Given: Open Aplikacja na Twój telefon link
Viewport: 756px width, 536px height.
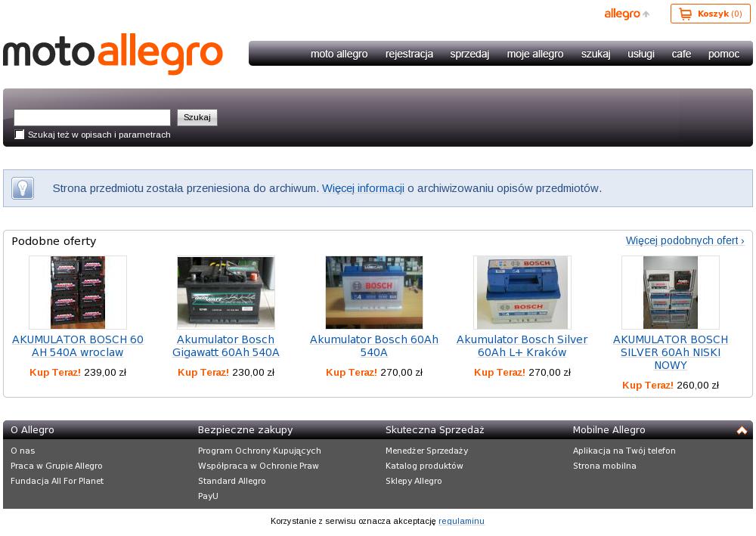Looking at the screenshot, I should click(x=624, y=451).
